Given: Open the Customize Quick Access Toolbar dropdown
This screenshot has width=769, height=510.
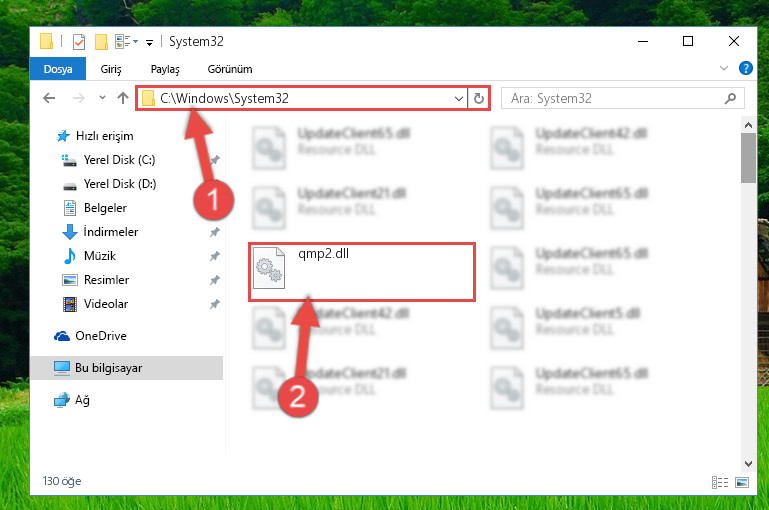Looking at the screenshot, I should click(149, 43).
